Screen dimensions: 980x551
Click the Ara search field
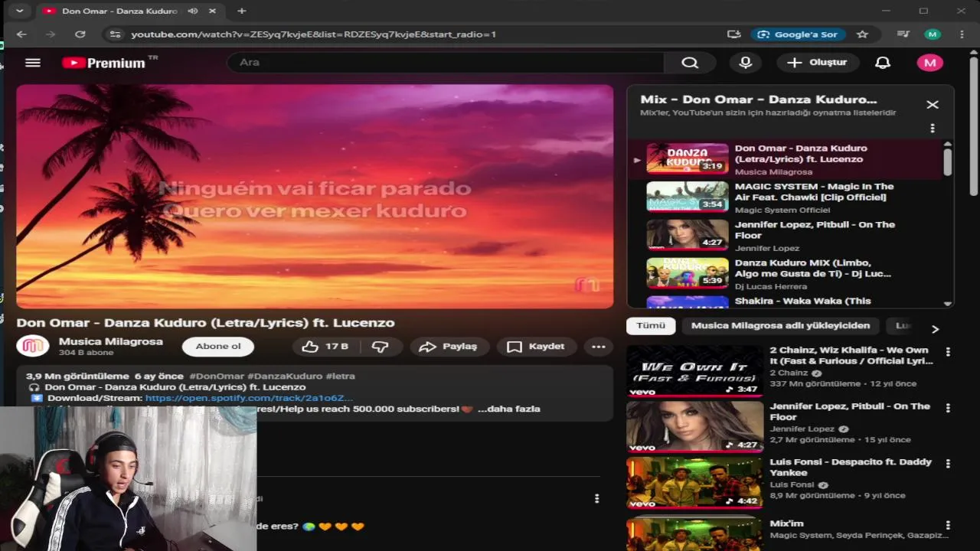point(446,63)
